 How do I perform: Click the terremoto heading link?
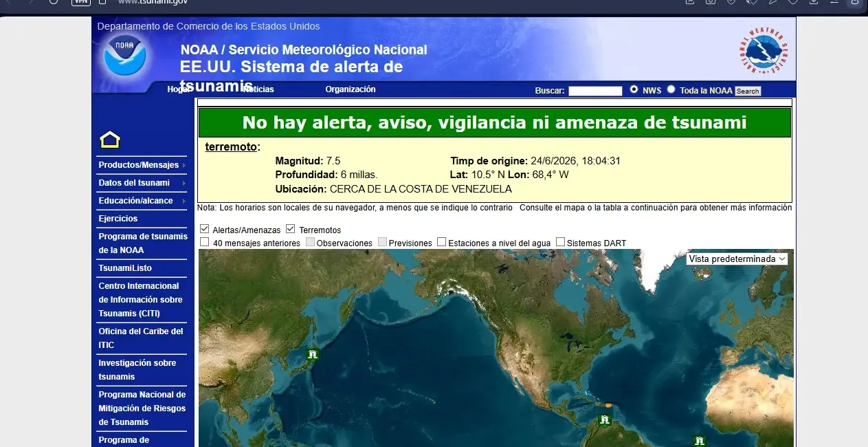coord(231,146)
